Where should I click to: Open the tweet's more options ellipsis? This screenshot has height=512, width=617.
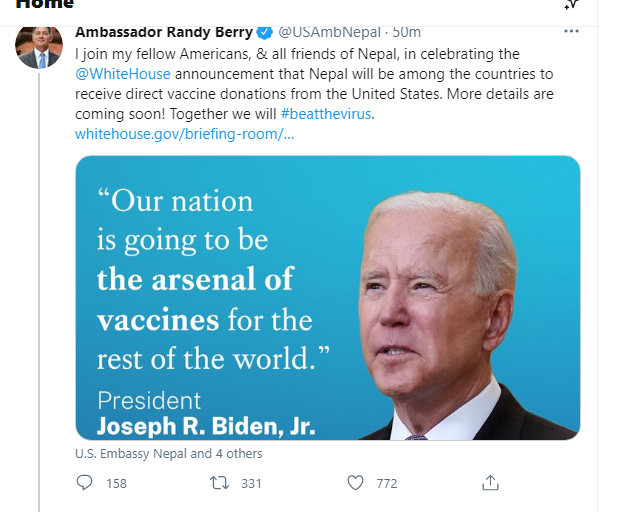[571, 31]
